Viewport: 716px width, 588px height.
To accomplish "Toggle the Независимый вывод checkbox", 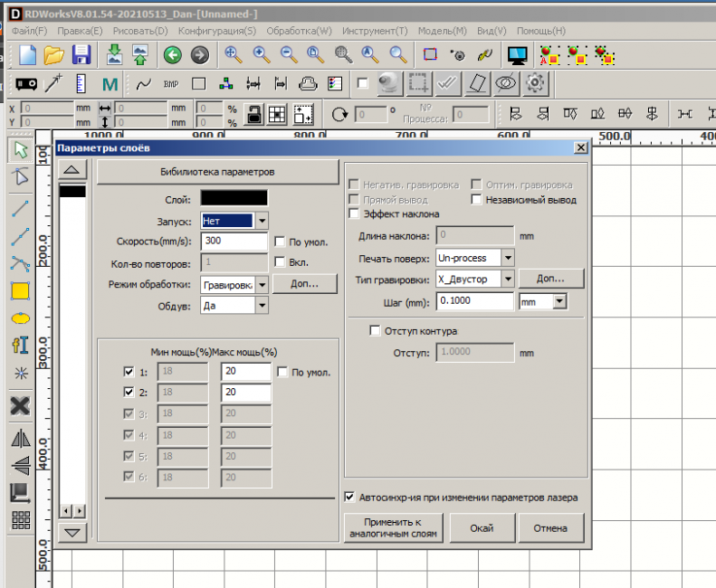I will (x=476, y=200).
